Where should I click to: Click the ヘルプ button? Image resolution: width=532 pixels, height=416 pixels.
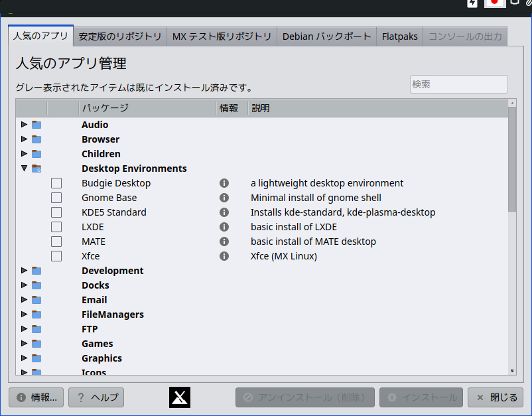click(x=96, y=397)
